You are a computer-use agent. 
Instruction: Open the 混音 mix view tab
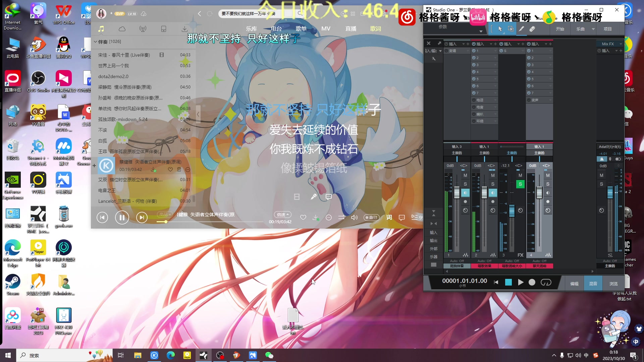pyautogui.click(x=593, y=284)
